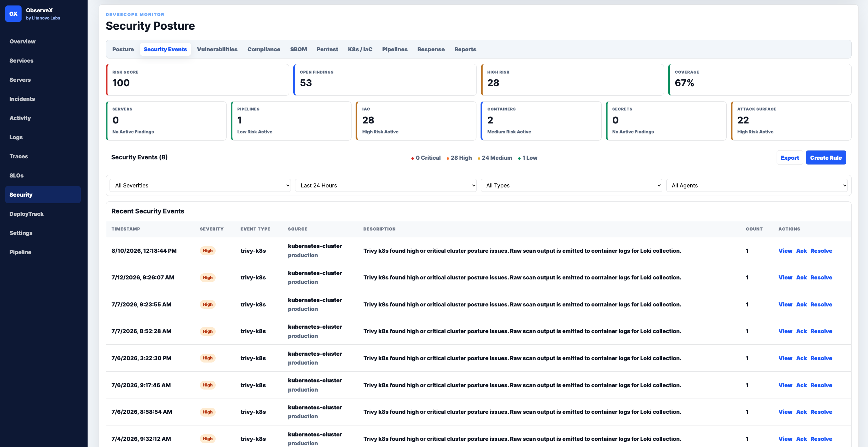Image resolution: width=868 pixels, height=447 pixels.
Task: Click the IAC 28 High Risk Active card
Action: pos(416,121)
